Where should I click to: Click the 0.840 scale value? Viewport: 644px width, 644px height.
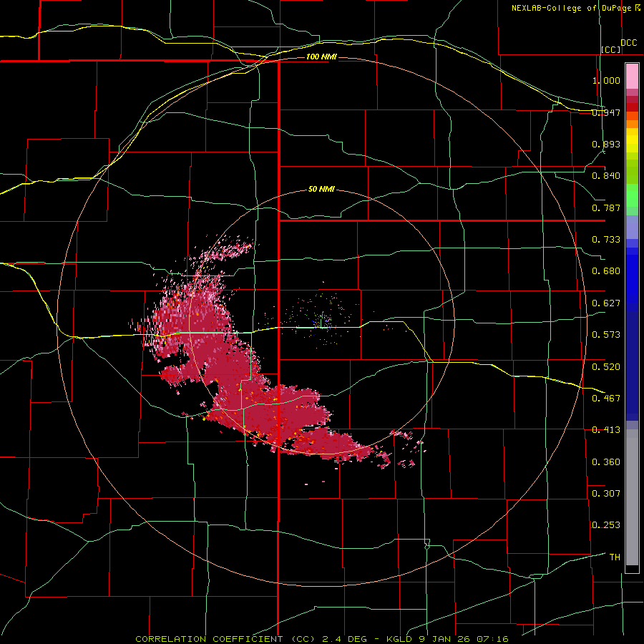click(606, 176)
